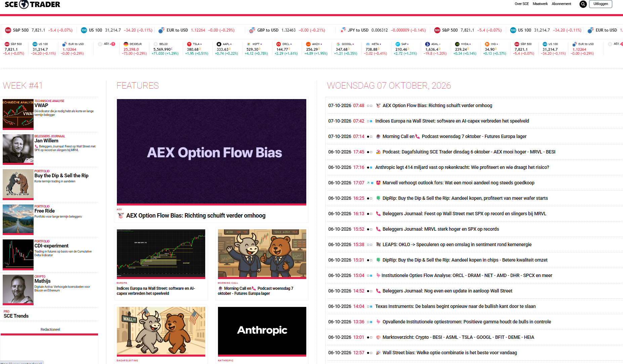
Task: Click the Uitloggen button
Action: 600,4
